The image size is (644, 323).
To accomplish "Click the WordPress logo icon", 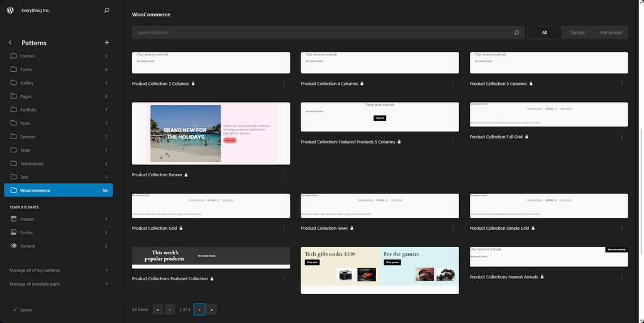I will click(x=10, y=10).
